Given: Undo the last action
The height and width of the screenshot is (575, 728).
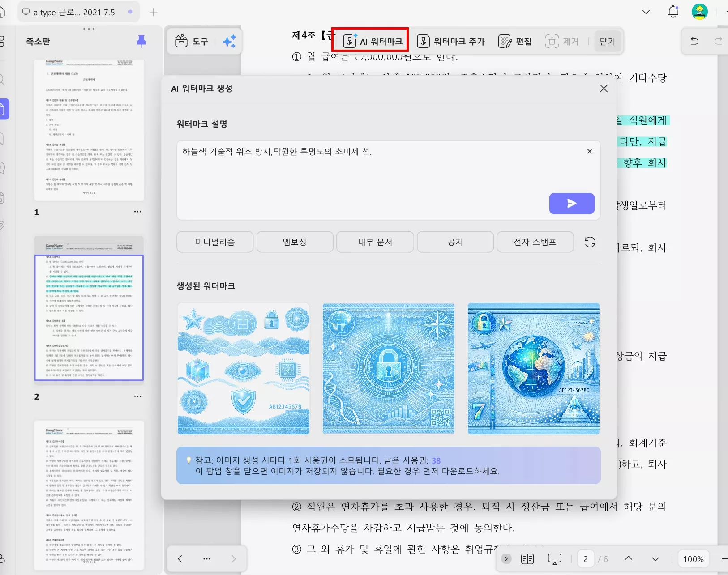Looking at the screenshot, I should [x=694, y=41].
